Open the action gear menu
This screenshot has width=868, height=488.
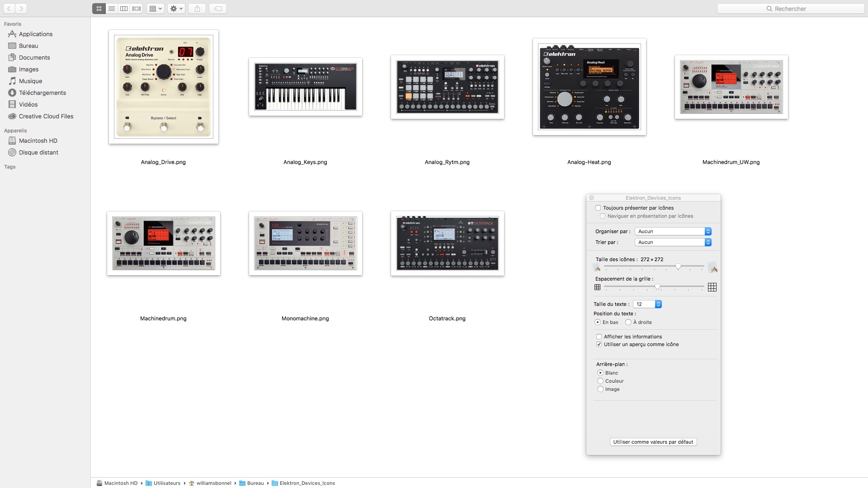(176, 9)
